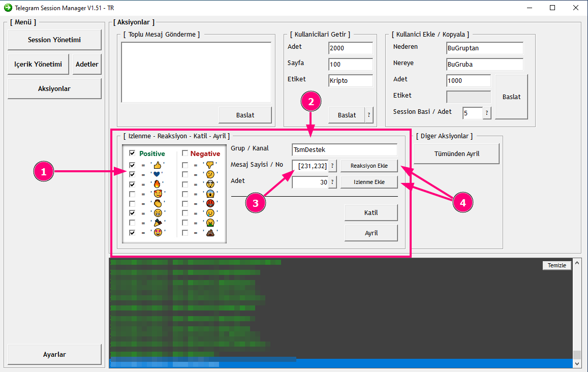Click the Sayfa field showing 100
The image size is (588, 372).
(x=351, y=64)
